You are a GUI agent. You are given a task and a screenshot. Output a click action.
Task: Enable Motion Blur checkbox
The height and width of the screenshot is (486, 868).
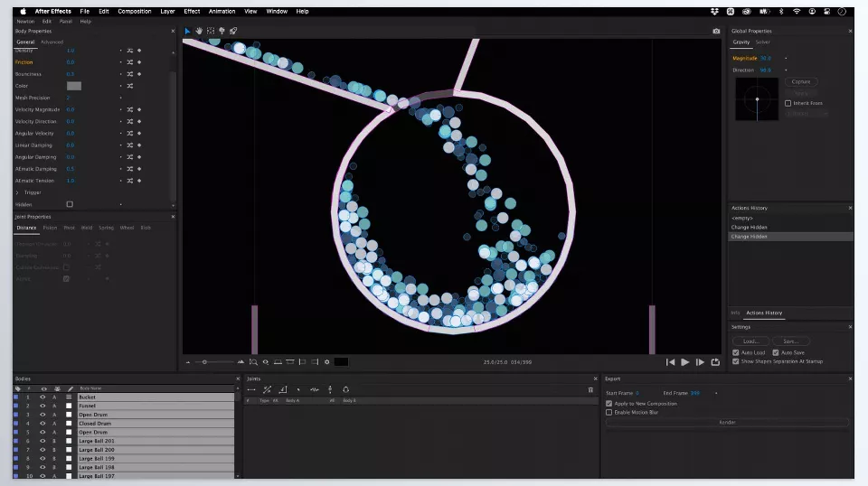point(609,413)
